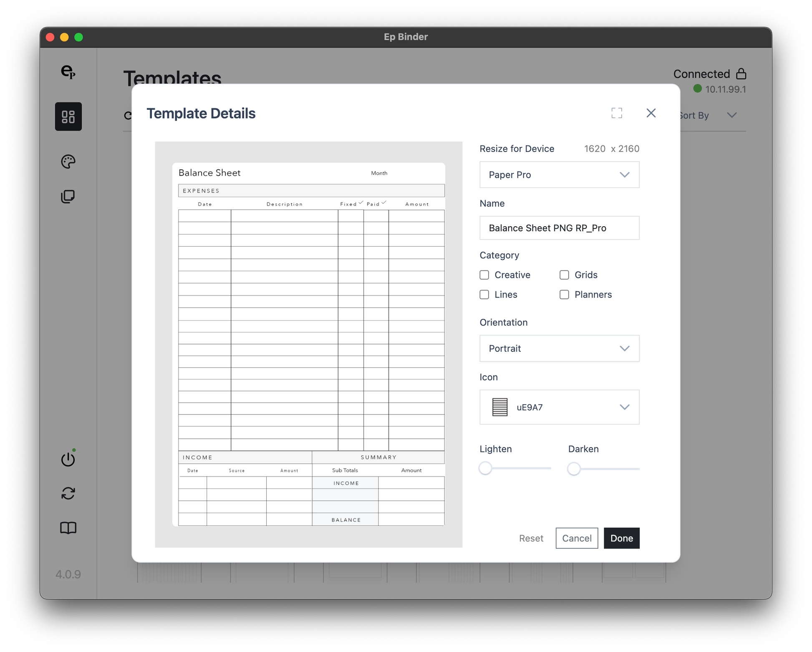This screenshot has height=652, width=812.
Task: Click the power icon in sidebar
Action: pos(68,459)
